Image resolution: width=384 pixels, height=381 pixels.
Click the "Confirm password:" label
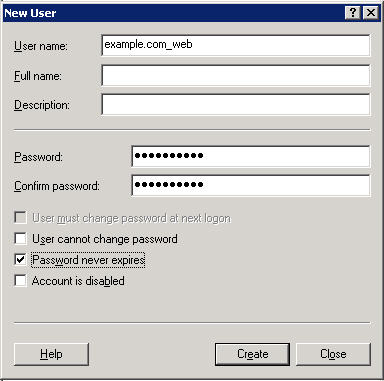click(x=57, y=186)
